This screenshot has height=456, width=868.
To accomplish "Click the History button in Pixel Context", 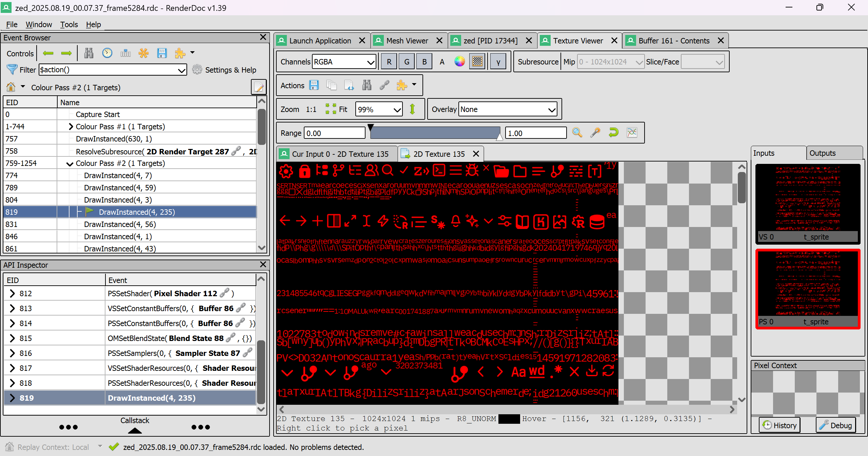I will tap(779, 425).
